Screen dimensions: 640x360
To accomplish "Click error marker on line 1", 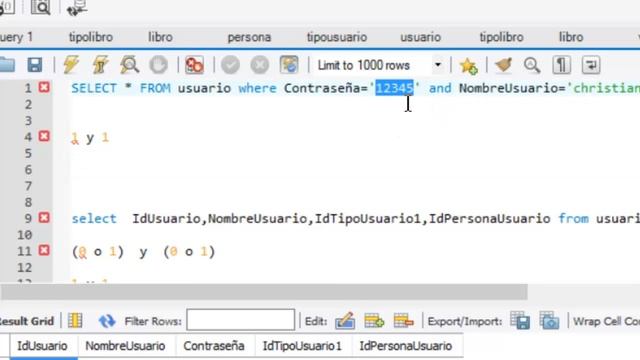I will point(44,87).
